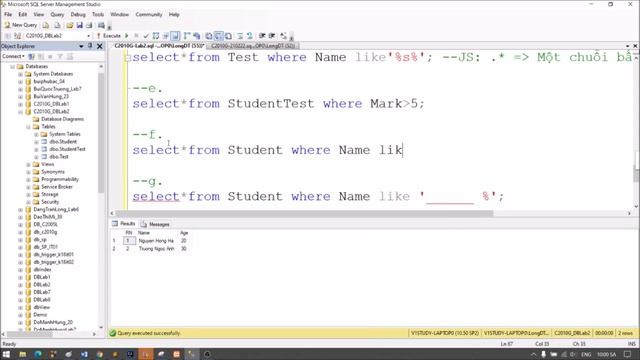Expand the dbo.StudentTest table node
This screenshot has width=640, height=360.
pos(36,149)
